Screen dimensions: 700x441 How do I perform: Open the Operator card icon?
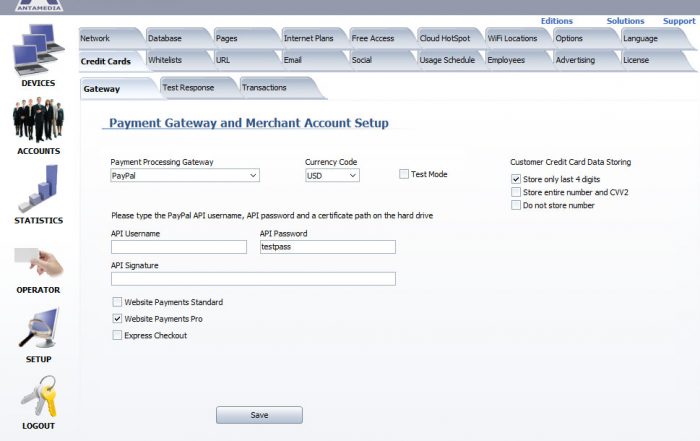[38, 262]
